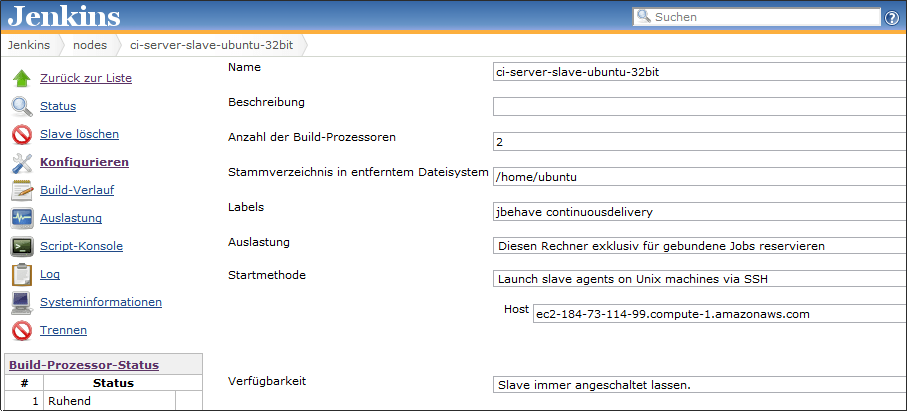
Task: Click the tools Konfigurieren icon
Action: pos(22,162)
